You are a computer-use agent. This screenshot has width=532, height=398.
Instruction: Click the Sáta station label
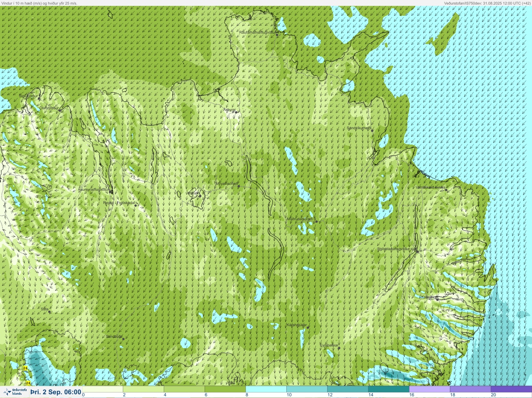[45, 309]
